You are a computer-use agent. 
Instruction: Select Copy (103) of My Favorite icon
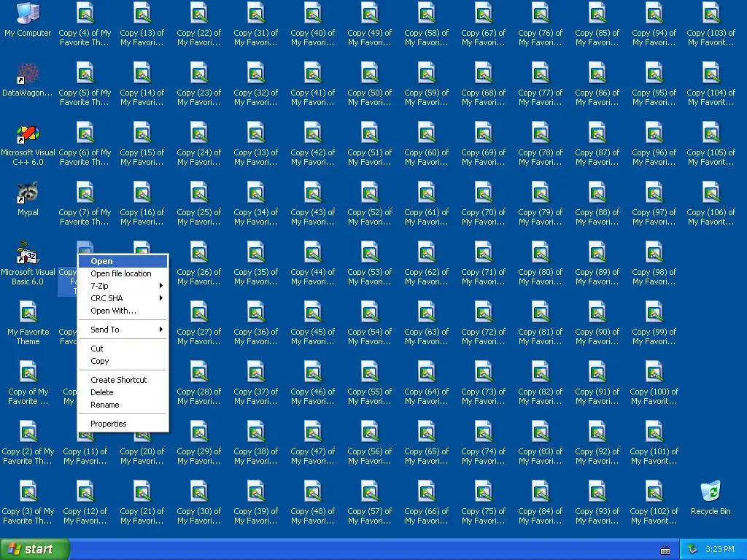point(711,13)
